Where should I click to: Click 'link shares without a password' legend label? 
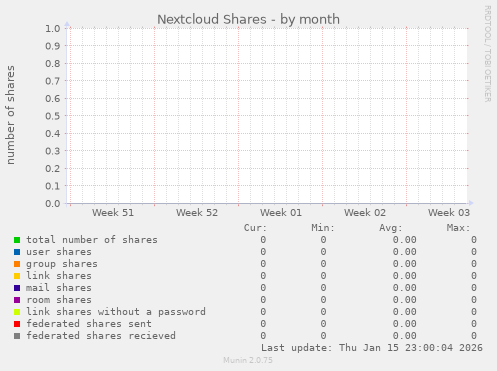[x=116, y=312]
